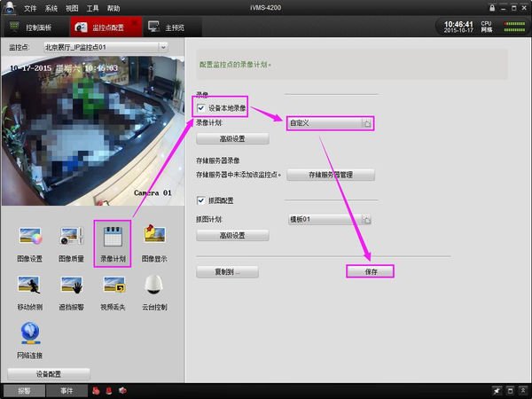Click the 存储服务器管理 button
The image size is (532, 399).
pyautogui.click(x=330, y=175)
